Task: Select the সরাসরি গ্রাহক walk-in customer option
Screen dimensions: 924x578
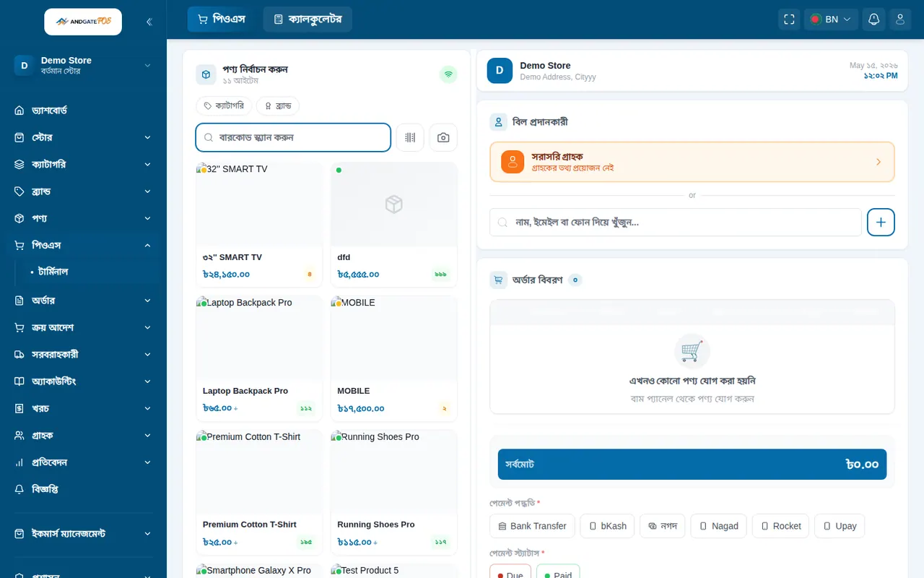Action: tap(692, 162)
